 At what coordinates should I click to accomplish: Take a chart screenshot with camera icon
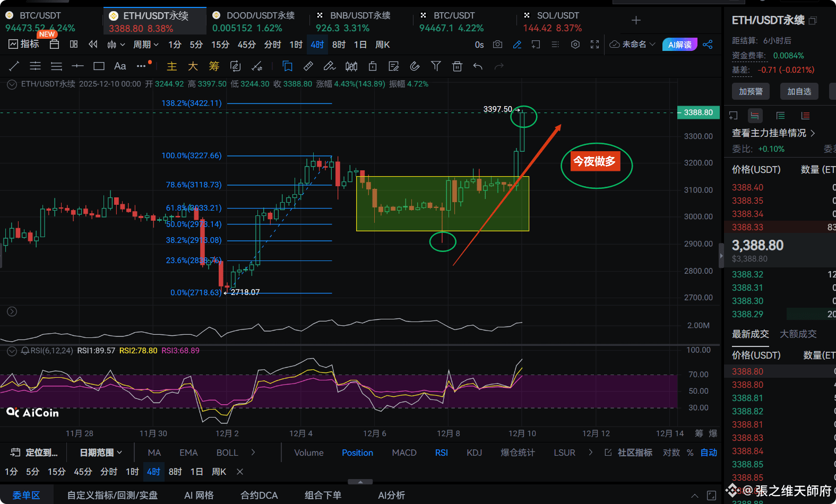click(497, 45)
